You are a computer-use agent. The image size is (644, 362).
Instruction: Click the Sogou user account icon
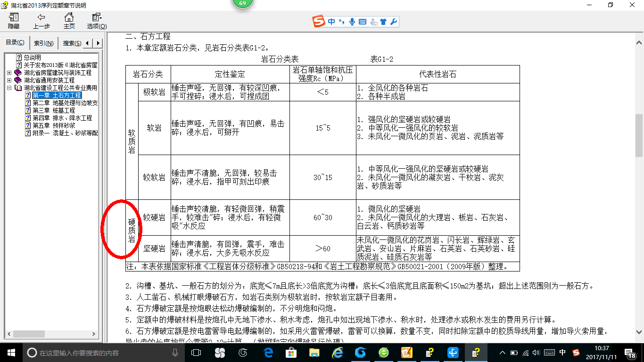(x=374, y=21)
